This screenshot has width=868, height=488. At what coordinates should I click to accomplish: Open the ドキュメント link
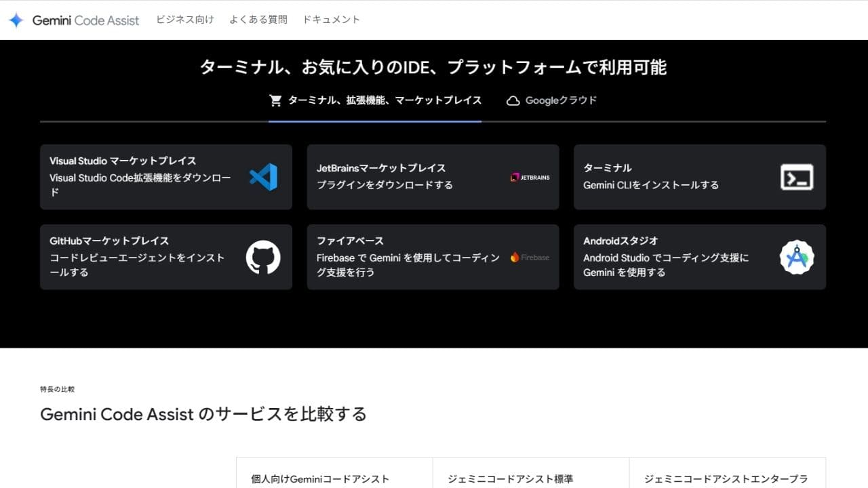pos(332,20)
